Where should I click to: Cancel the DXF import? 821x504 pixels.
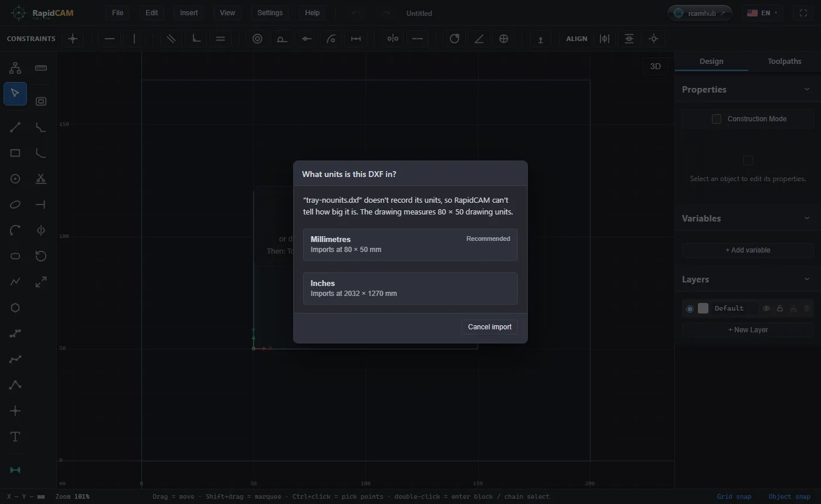[x=490, y=327]
